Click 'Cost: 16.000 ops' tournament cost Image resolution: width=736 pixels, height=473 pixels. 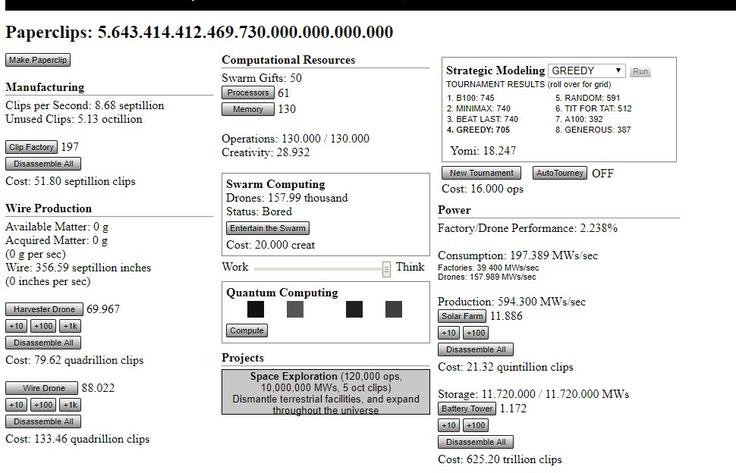point(483,189)
